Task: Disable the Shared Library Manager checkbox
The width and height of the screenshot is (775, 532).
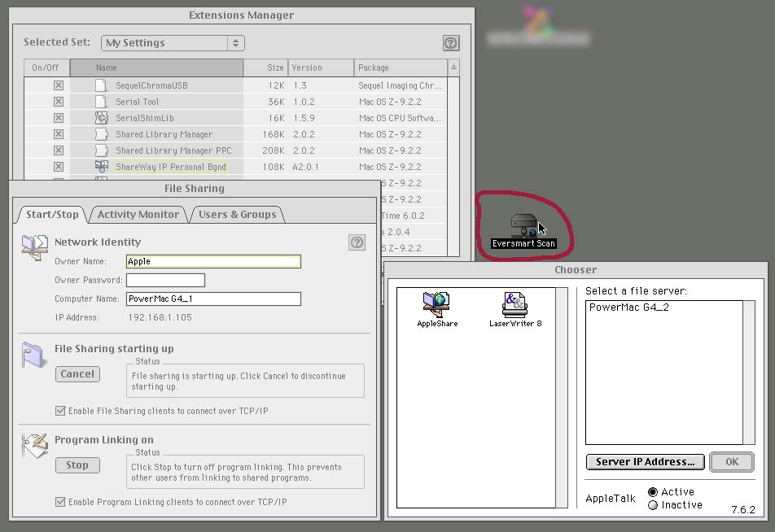Action: pos(59,134)
